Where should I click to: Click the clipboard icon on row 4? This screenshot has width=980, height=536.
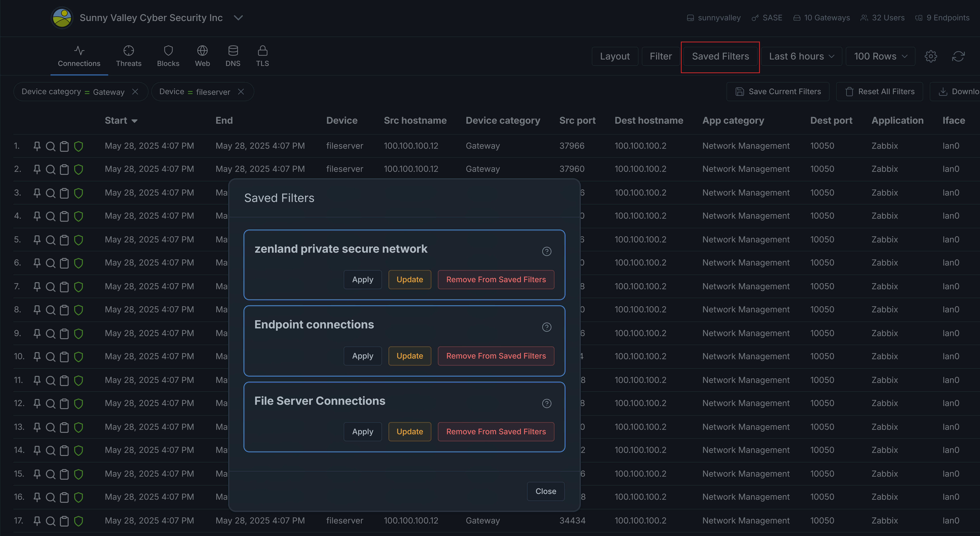[64, 216]
